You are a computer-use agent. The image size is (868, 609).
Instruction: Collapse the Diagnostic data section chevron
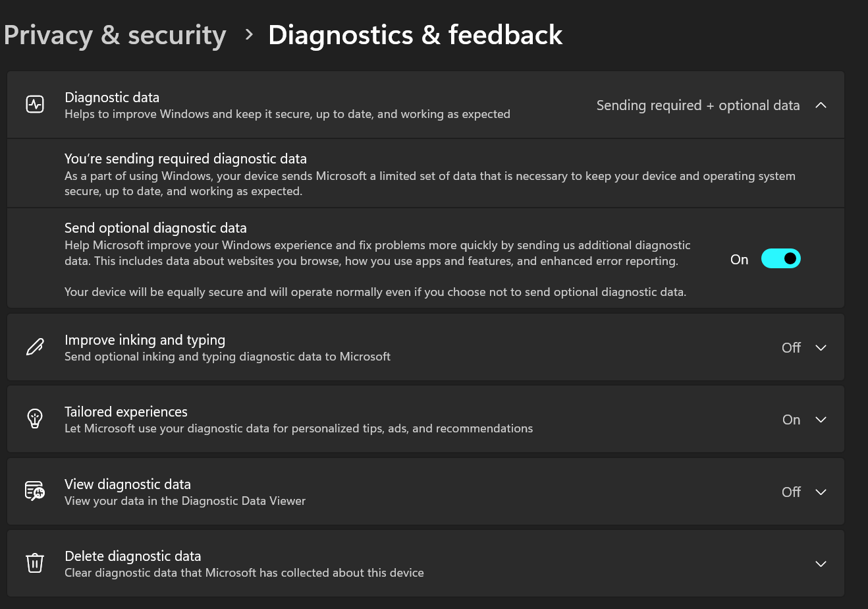pos(821,105)
